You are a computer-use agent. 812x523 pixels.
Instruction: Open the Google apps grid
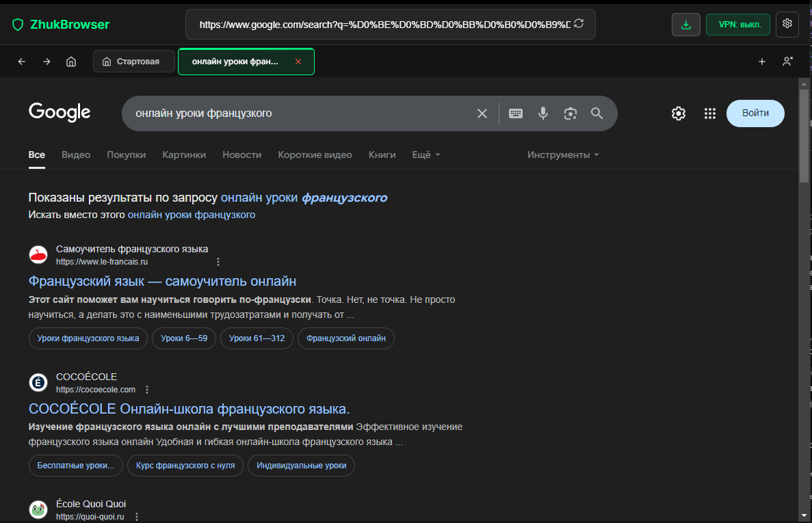(710, 113)
